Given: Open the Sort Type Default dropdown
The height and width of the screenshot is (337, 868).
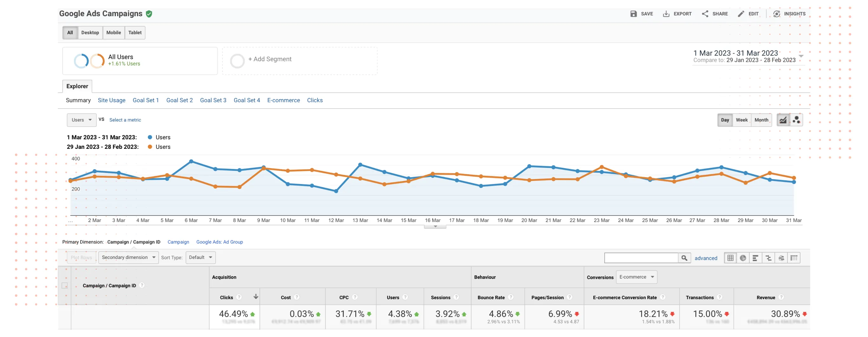Looking at the screenshot, I should click(x=201, y=257).
